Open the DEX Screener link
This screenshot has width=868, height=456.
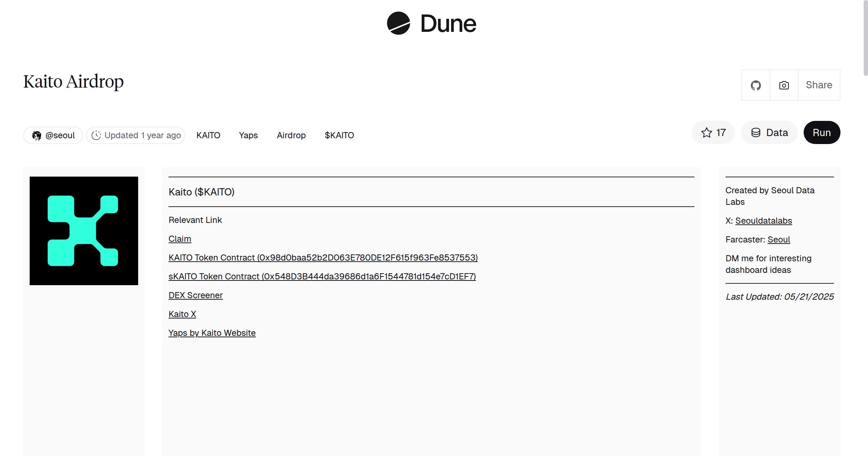[195, 295]
